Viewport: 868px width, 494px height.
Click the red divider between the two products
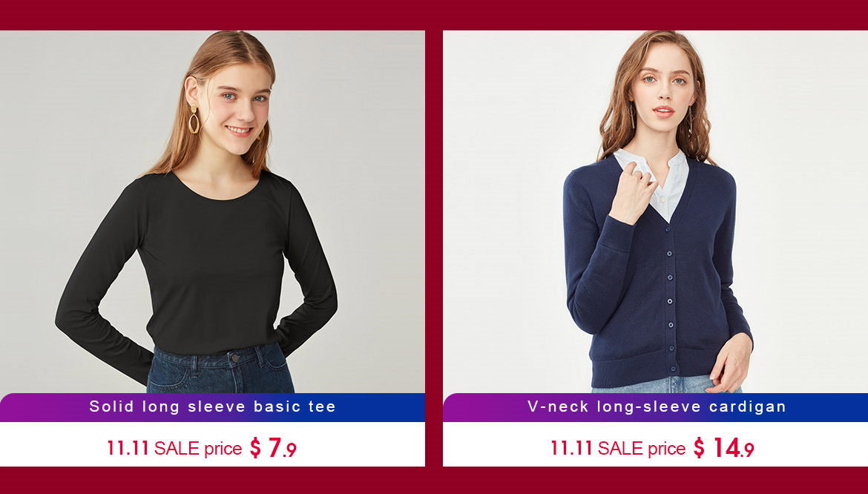(434, 249)
